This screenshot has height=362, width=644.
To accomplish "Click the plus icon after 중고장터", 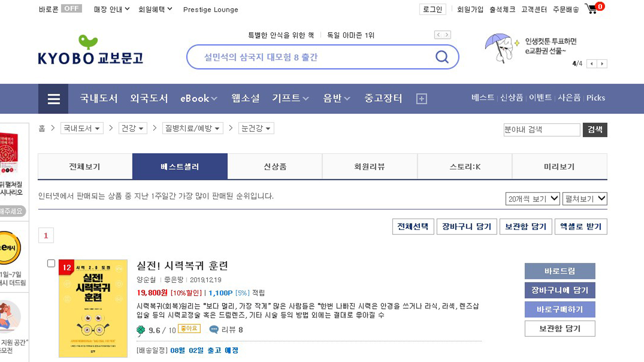I will (x=421, y=99).
